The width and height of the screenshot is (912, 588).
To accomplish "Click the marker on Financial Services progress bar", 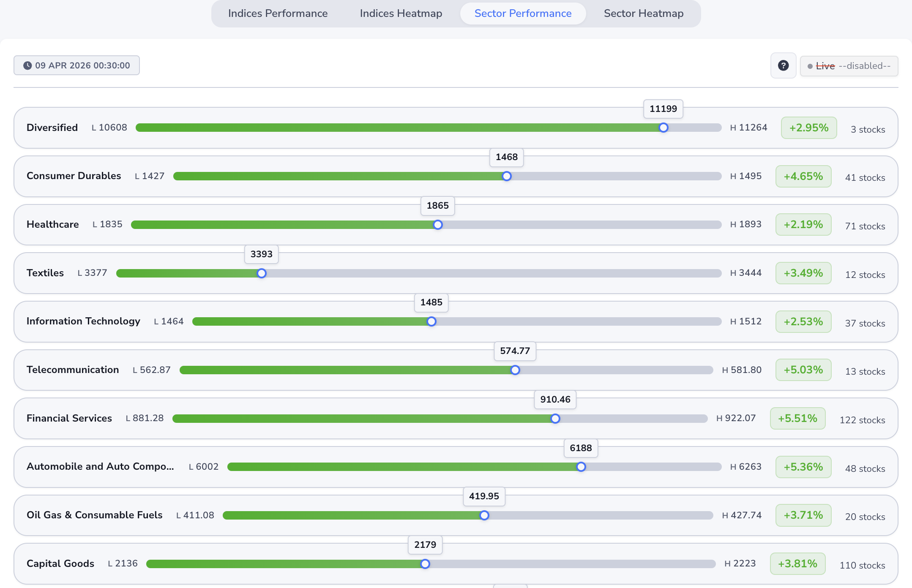I will (555, 419).
